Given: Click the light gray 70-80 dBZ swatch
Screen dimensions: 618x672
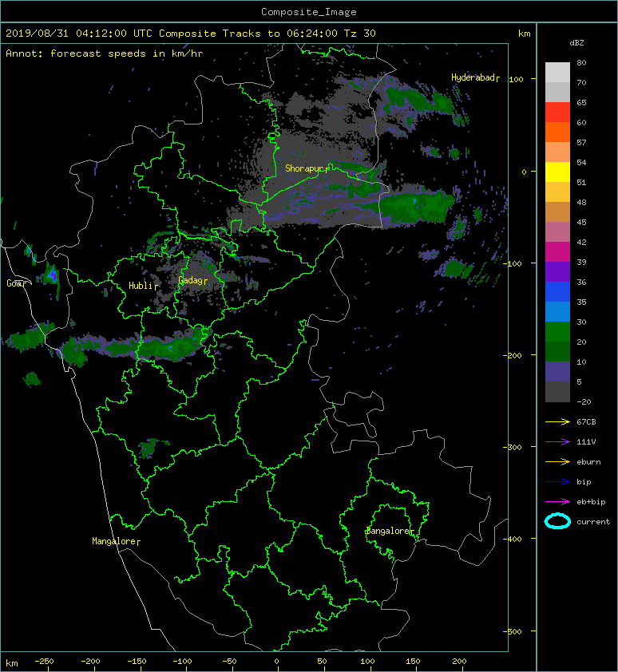Looking at the screenshot, I should point(557,72).
